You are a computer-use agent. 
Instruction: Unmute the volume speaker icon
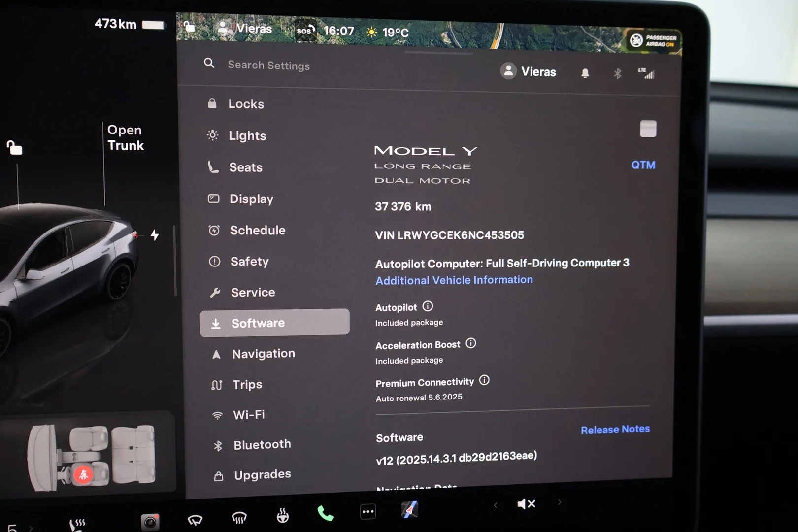click(526, 504)
